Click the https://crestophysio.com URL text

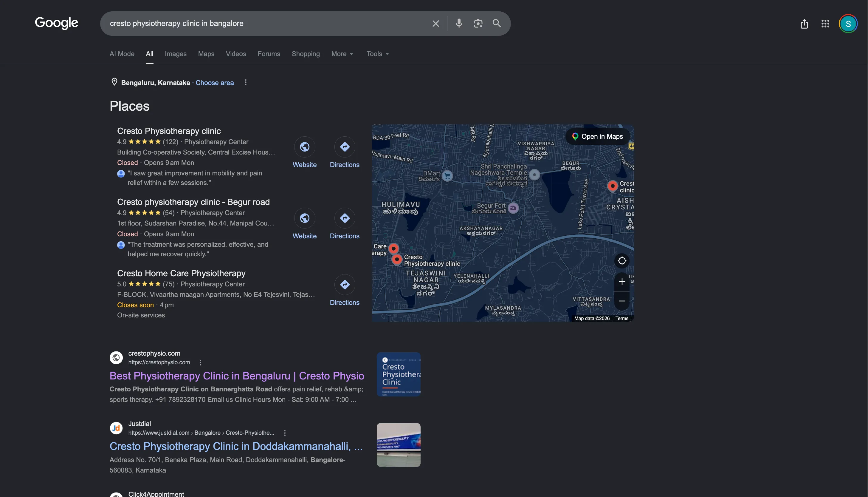tap(159, 362)
